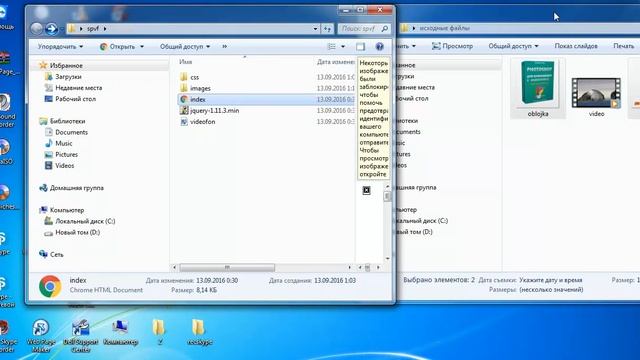Open the address bar history dropdown

tap(315, 29)
